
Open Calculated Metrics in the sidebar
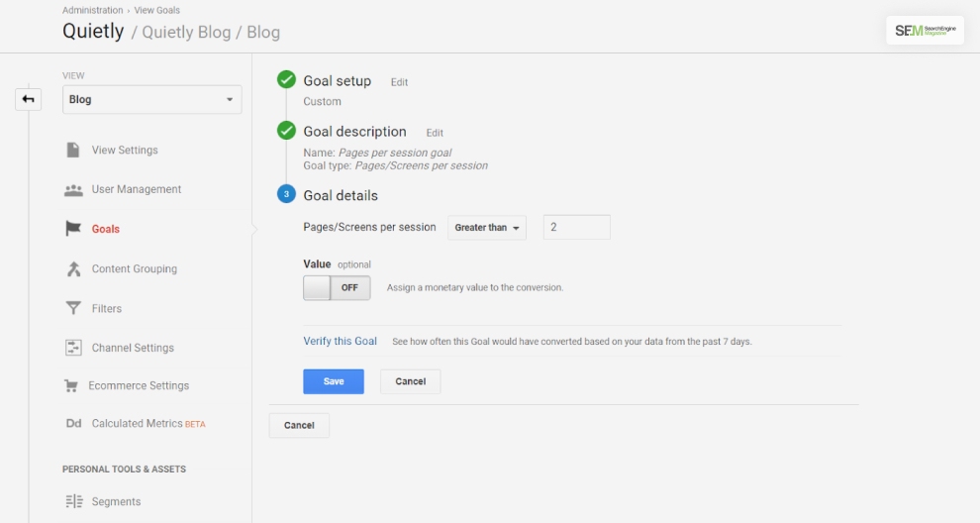(x=138, y=424)
